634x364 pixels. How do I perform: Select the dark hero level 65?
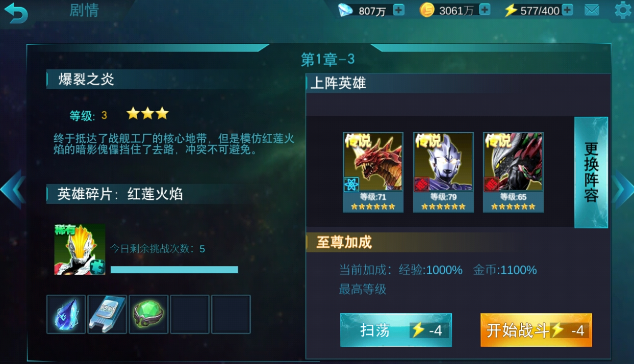pos(513,172)
